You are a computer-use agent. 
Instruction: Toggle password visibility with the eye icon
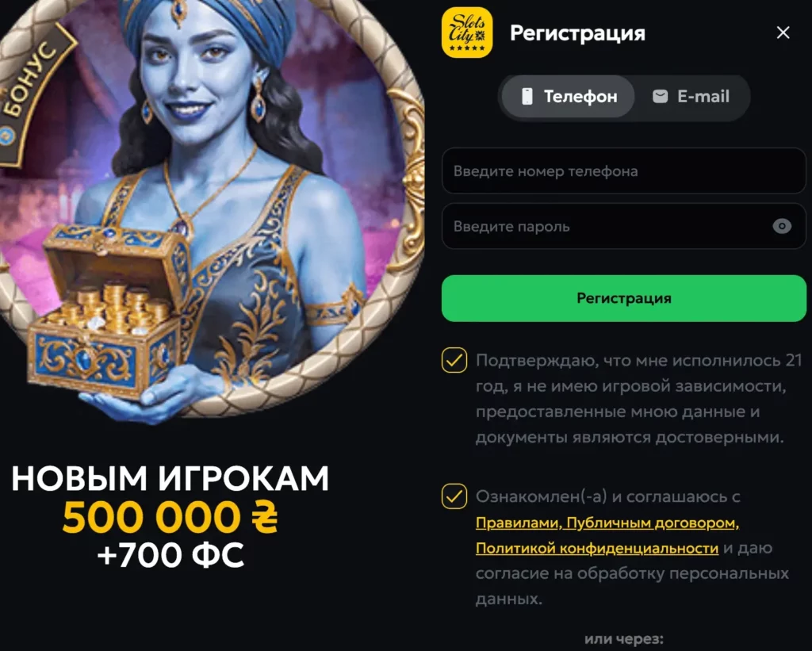[782, 226]
